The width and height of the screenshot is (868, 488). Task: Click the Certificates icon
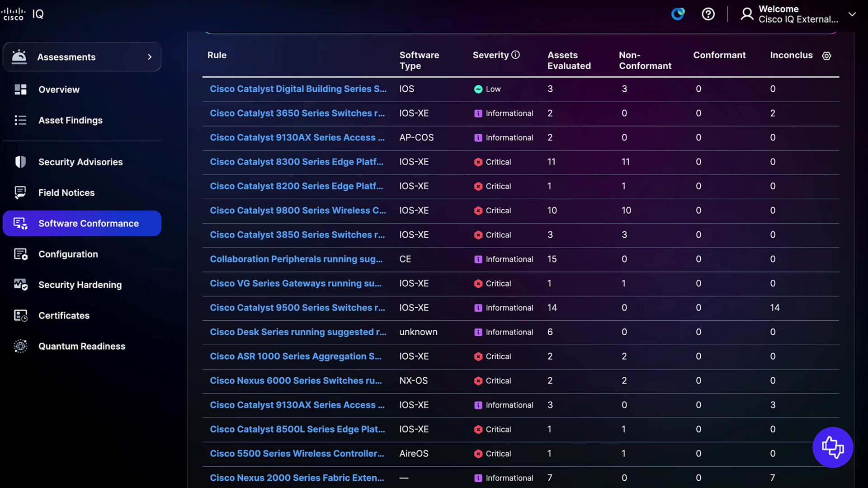[x=21, y=315]
